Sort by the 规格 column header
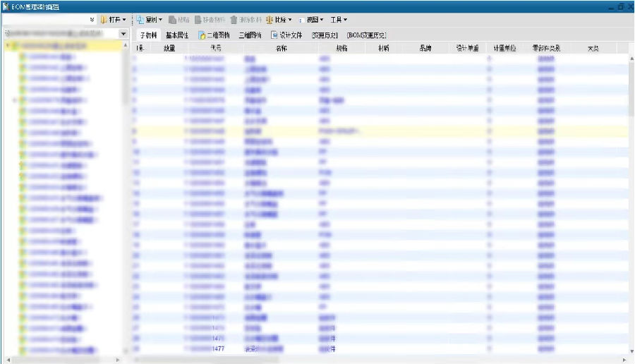 (x=341, y=48)
